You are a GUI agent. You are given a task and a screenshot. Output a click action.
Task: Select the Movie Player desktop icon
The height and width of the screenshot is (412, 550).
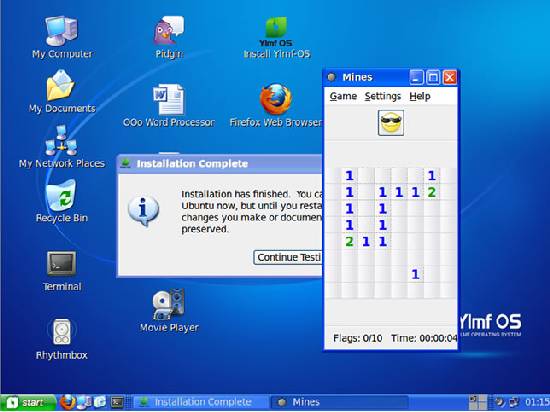(x=169, y=310)
